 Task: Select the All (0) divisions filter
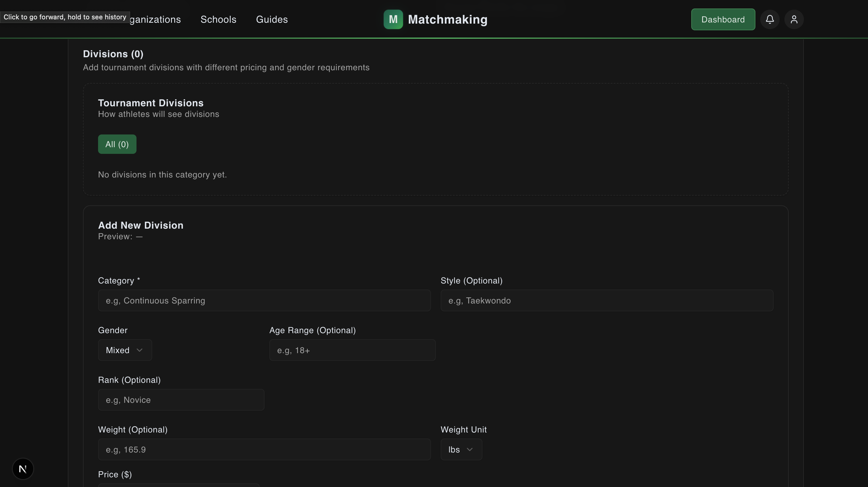point(117,144)
